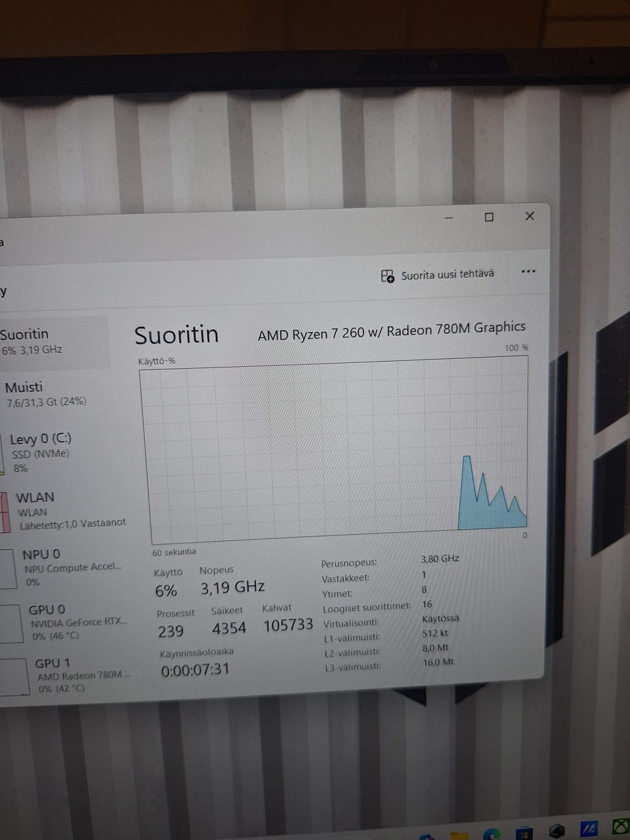Open Microsoft Store from the taskbar
This screenshot has height=840, width=630.
coord(524,833)
